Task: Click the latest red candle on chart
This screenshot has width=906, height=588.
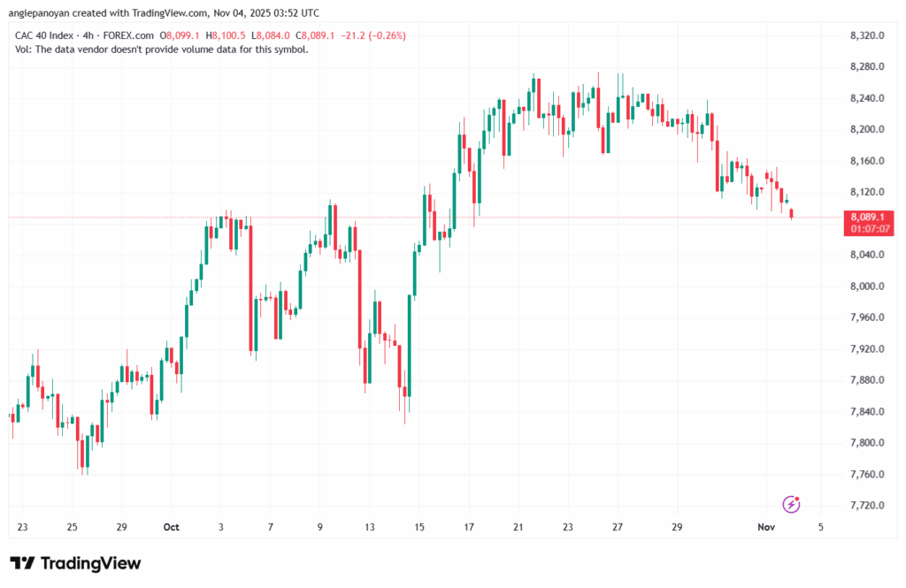Action: [x=791, y=213]
